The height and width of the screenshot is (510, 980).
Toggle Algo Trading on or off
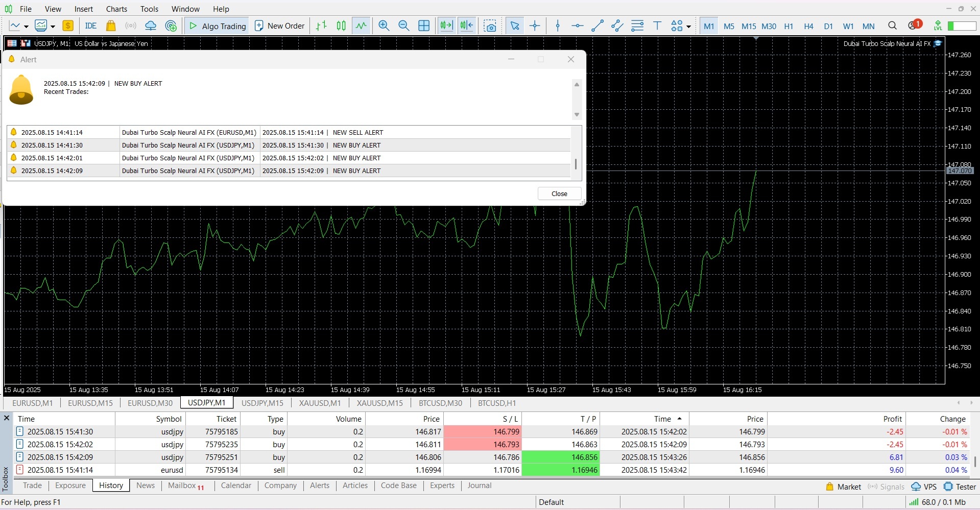[217, 26]
